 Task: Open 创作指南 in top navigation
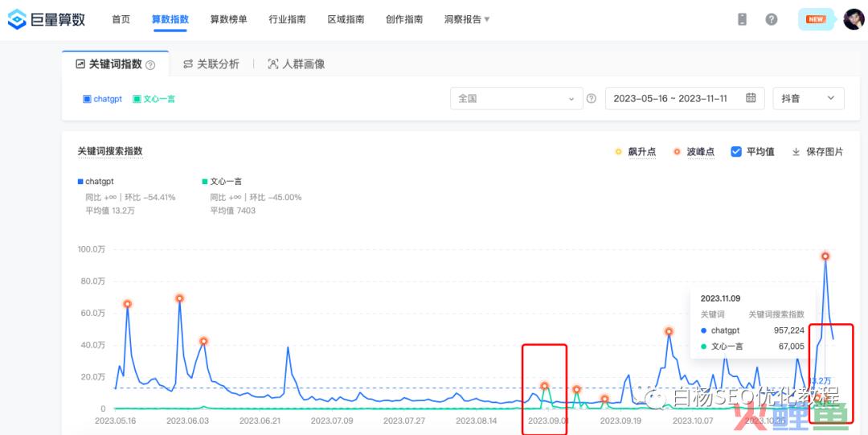(404, 19)
